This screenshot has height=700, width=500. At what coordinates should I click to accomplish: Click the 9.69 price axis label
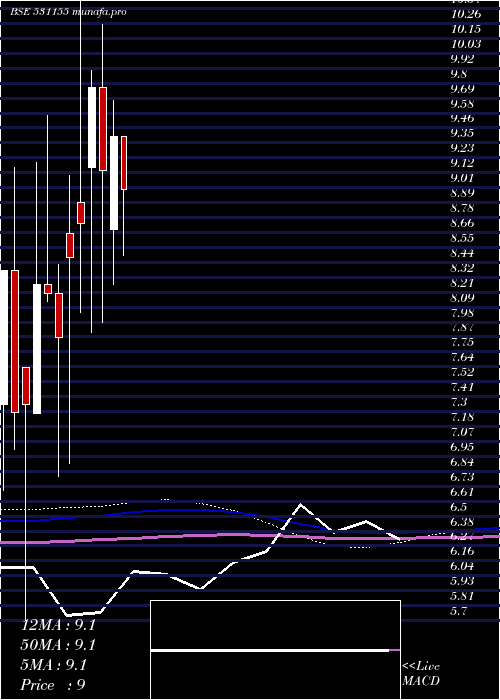(x=463, y=88)
